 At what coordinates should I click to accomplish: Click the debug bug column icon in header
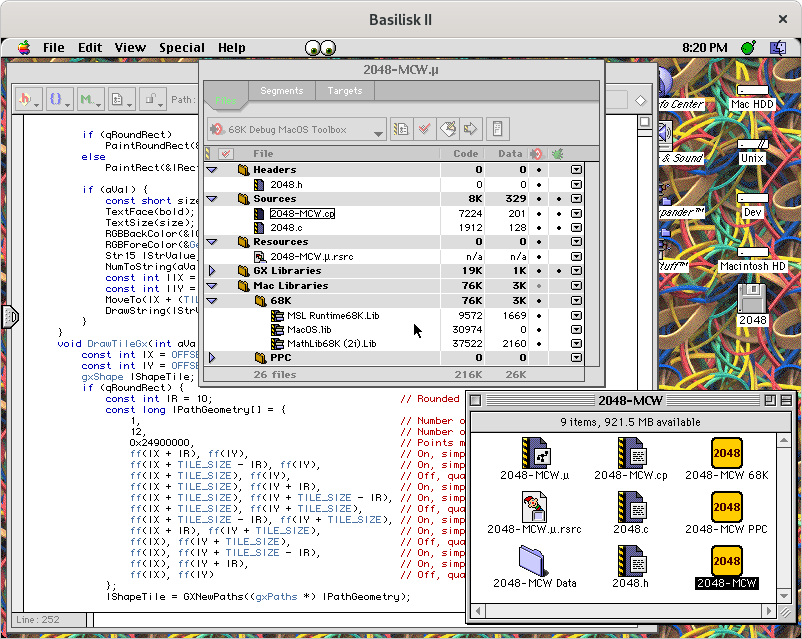[558, 153]
